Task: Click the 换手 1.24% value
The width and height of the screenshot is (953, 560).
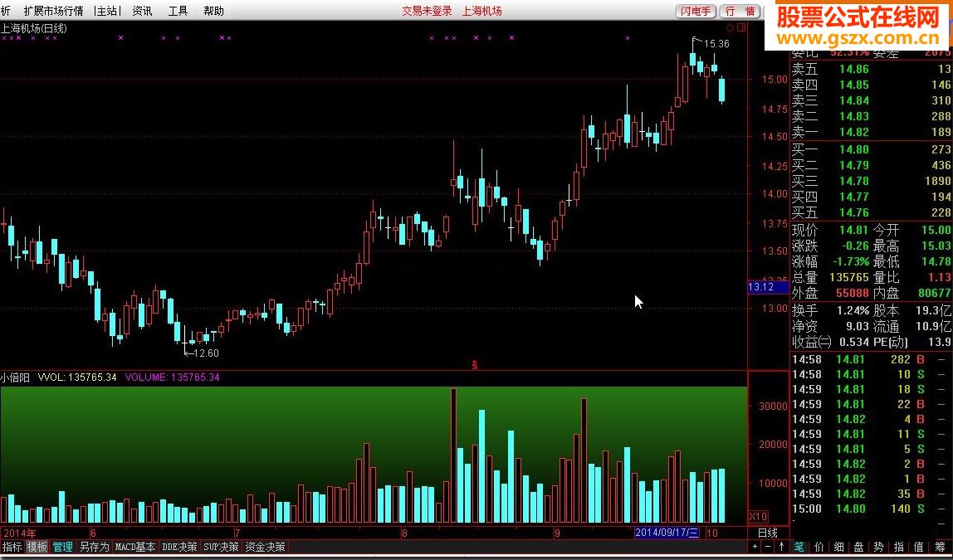Action: click(853, 310)
